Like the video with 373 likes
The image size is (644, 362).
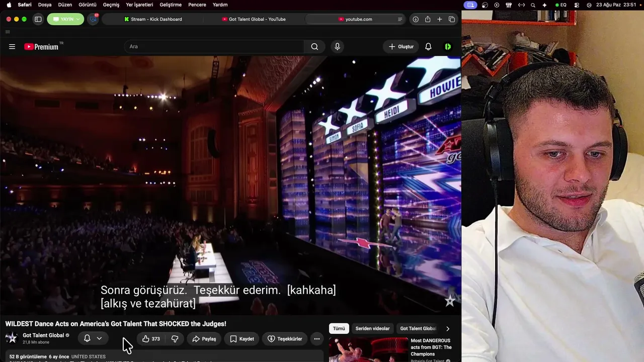pos(151,339)
